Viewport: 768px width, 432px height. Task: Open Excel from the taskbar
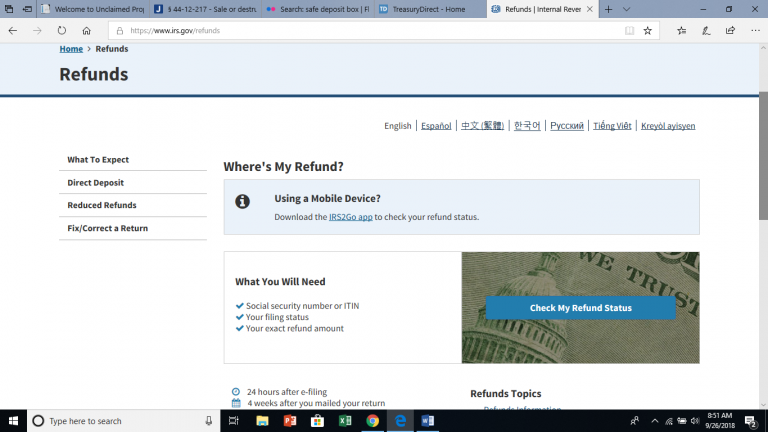(x=345, y=421)
